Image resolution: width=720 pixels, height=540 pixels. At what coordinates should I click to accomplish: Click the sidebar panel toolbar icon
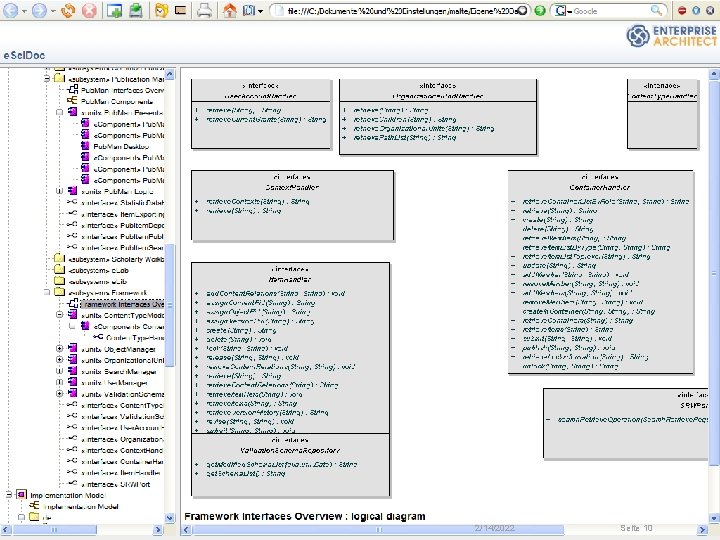point(180,10)
